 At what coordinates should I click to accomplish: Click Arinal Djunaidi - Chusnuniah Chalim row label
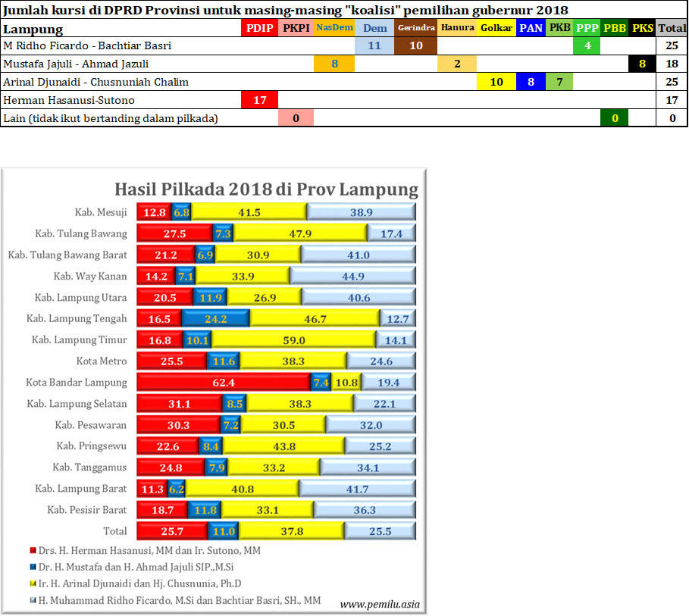point(96,82)
